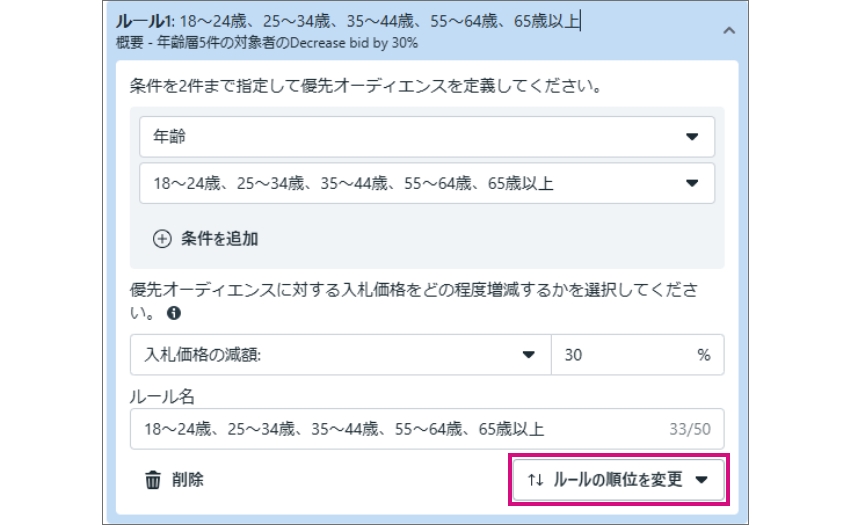
Task: Click the 33/50 character counter
Action: coord(690,429)
